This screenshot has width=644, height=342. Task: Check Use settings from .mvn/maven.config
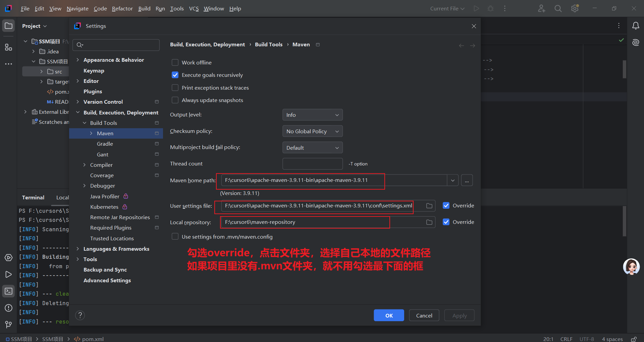pyautogui.click(x=175, y=237)
